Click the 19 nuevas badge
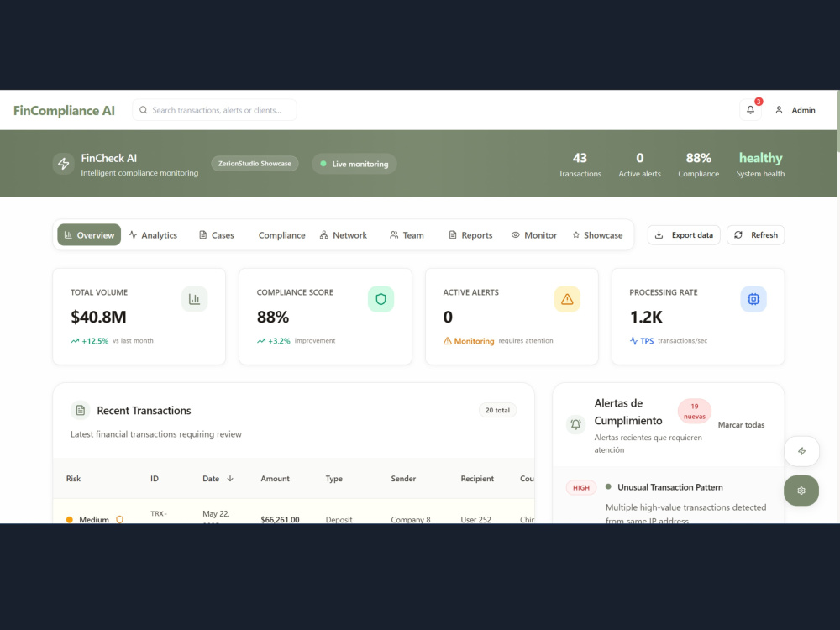This screenshot has width=840, height=630. pos(695,411)
